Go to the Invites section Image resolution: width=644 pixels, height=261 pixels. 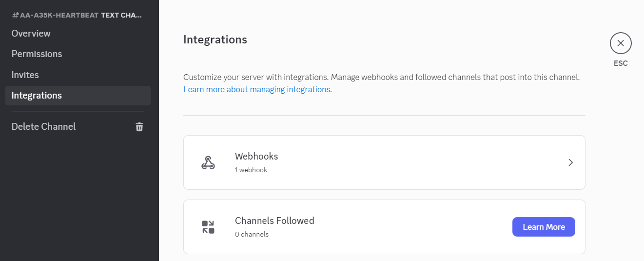click(x=25, y=75)
